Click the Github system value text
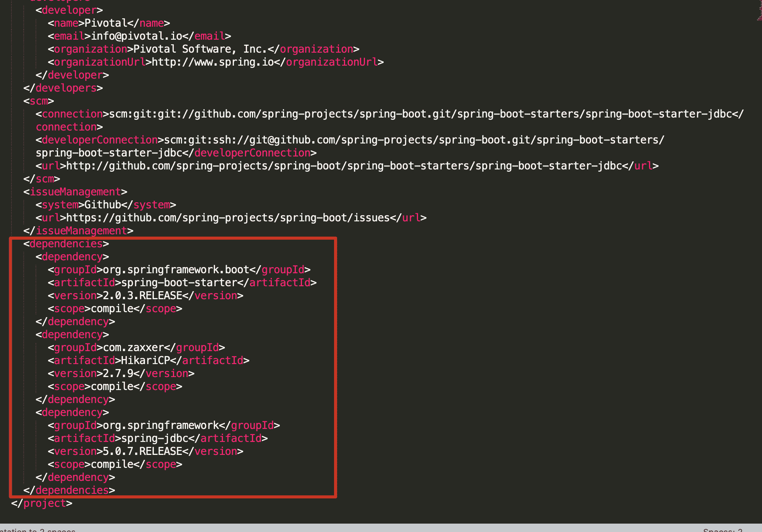 (x=103, y=205)
